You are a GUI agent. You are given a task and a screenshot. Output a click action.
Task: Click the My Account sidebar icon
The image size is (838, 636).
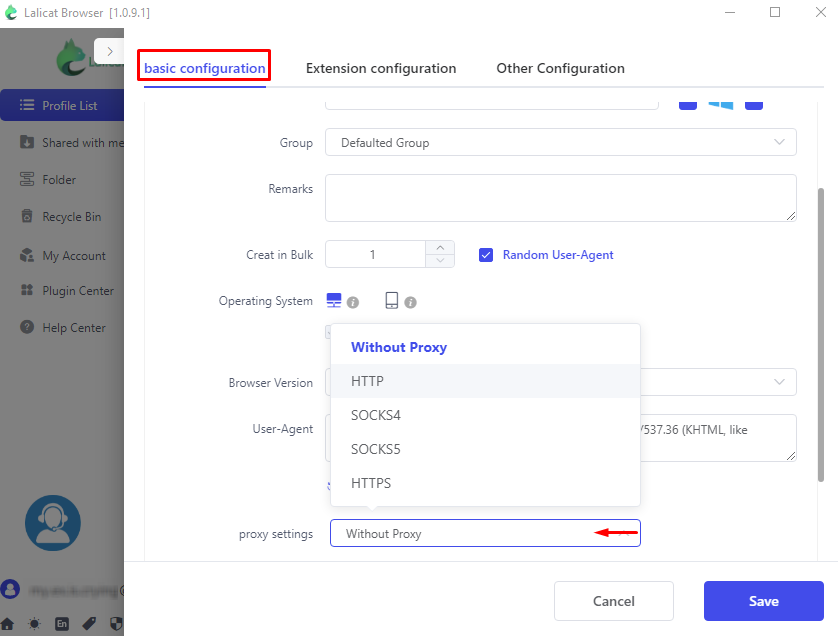coord(27,255)
